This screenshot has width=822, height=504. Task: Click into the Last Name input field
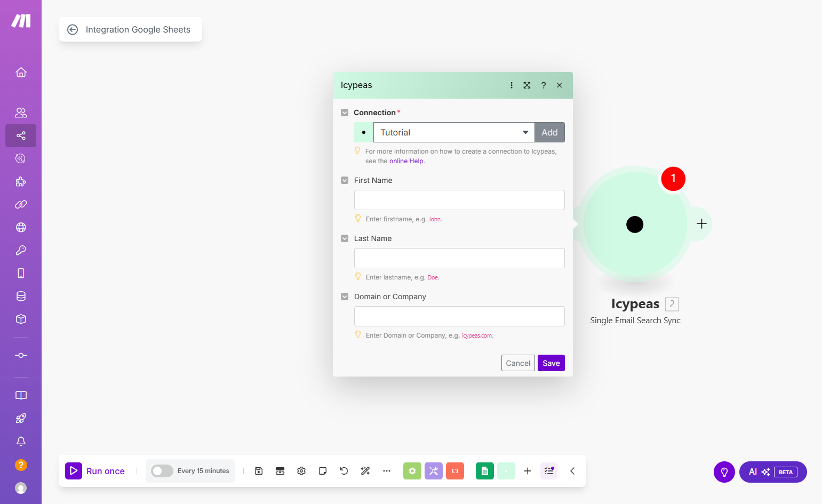click(x=459, y=258)
